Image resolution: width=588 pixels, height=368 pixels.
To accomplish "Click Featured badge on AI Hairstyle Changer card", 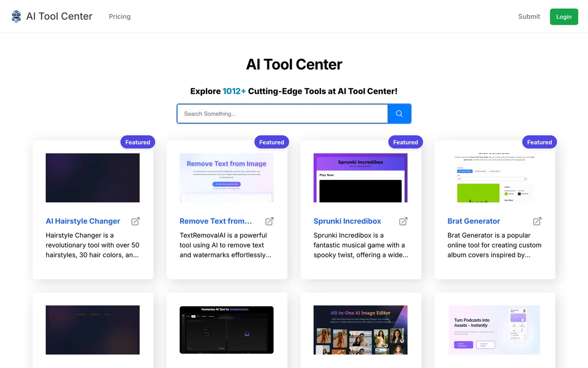I will point(138,142).
